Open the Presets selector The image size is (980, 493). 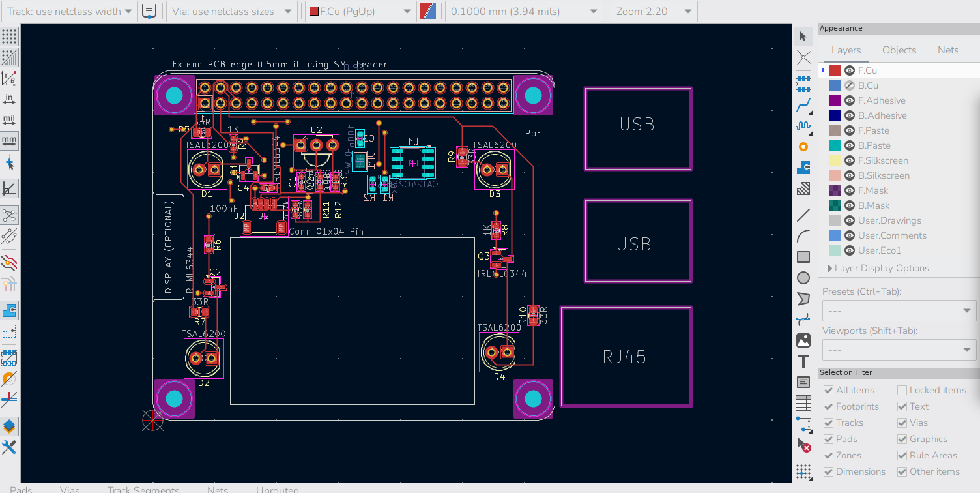tap(899, 311)
